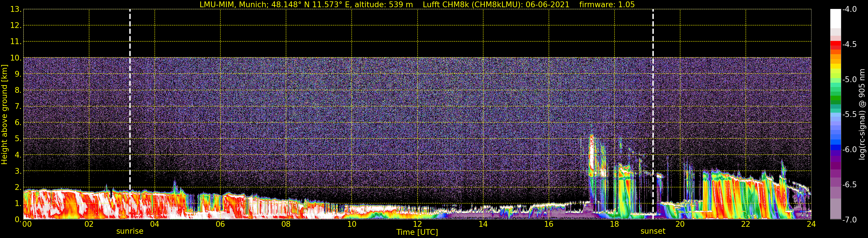868x238 pixels.
Task: Click the 'sunrise' label below axis
Action: (130, 231)
